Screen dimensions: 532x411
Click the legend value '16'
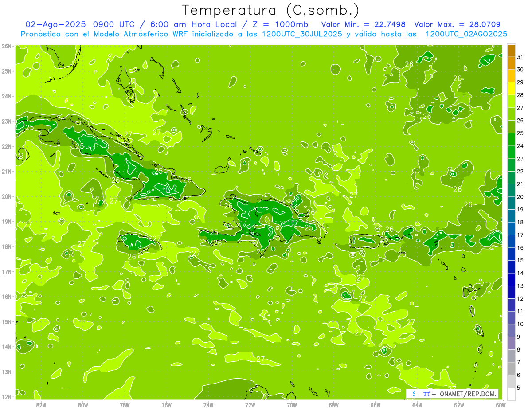coord(520,247)
